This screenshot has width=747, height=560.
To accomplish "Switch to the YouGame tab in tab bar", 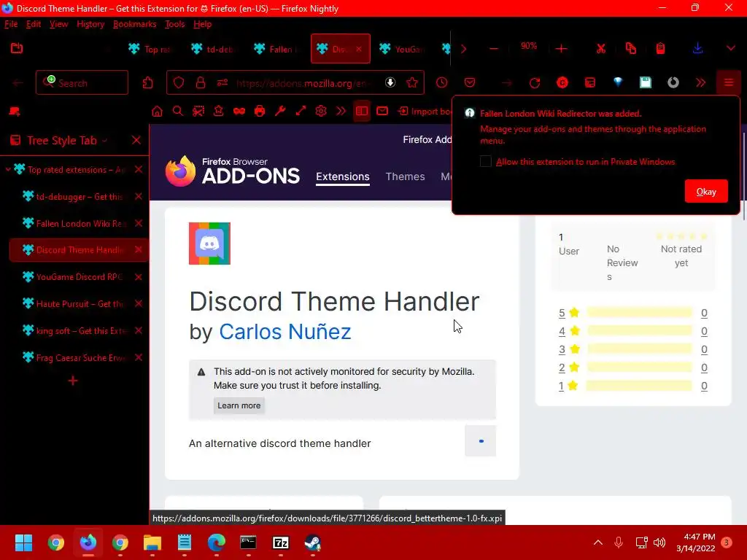I will [x=403, y=49].
